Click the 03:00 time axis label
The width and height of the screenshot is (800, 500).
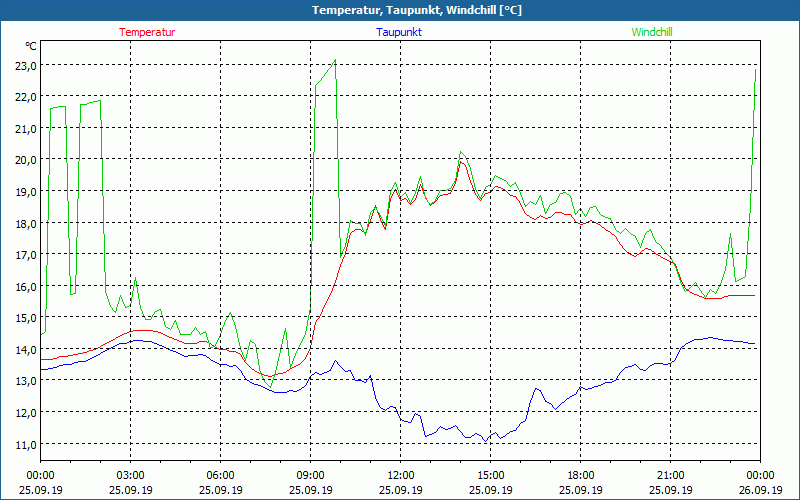coord(130,475)
